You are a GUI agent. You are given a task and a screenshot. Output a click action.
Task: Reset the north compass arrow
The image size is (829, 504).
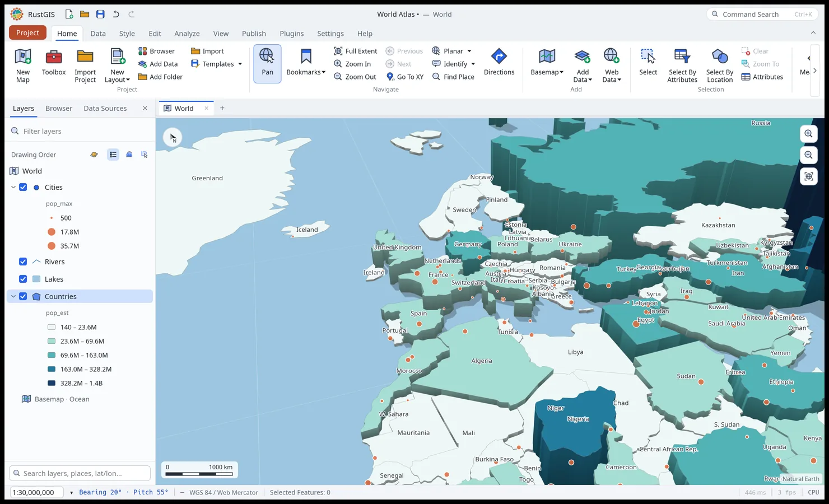pos(173,137)
